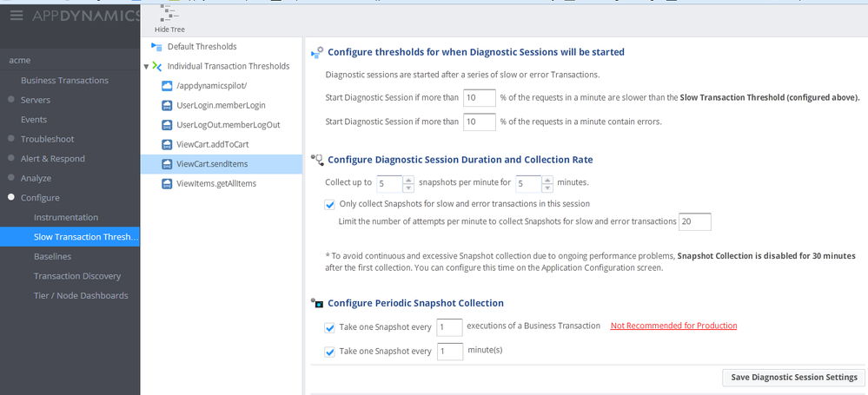
Task: Click Save Diagnostic Session Settings button
Action: pyautogui.click(x=793, y=378)
